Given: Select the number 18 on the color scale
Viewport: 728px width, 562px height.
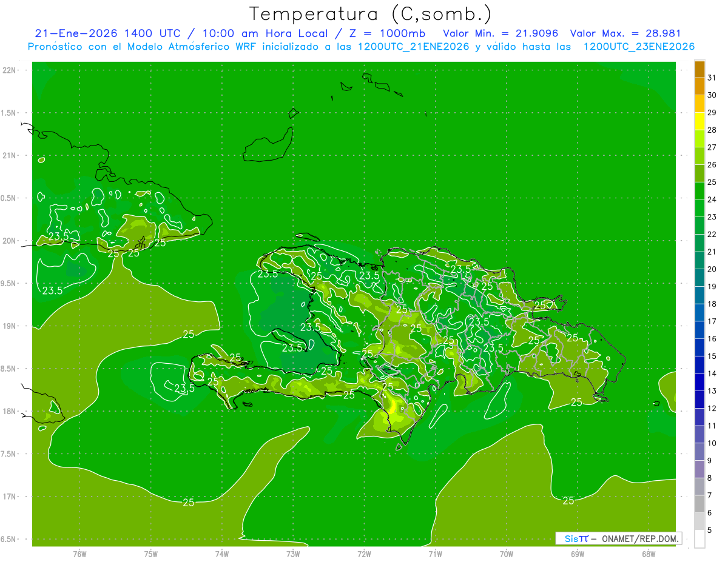Looking at the screenshot, I should [x=712, y=304].
